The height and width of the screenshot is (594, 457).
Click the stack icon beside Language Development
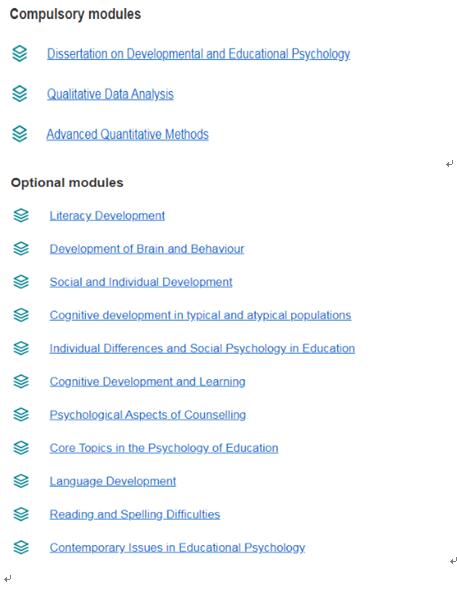[21, 481]
